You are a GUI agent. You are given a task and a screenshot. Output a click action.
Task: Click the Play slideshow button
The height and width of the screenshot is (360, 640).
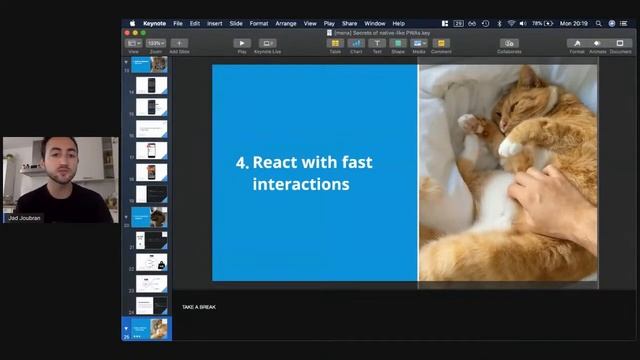point(242,43)
